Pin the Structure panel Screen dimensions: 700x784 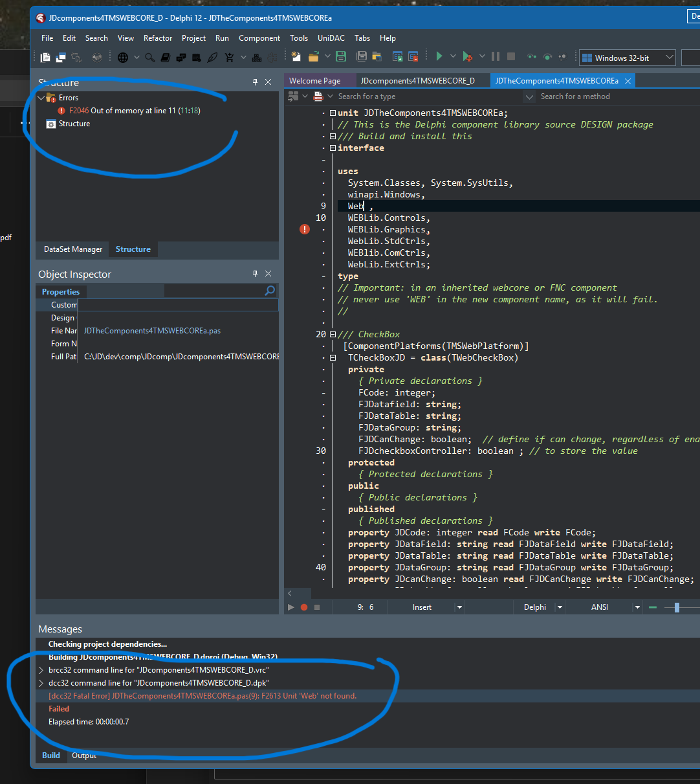255,82
